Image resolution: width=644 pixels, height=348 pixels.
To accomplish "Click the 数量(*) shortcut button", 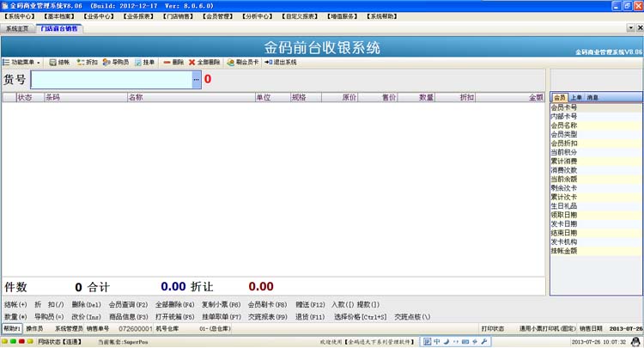I will 15,317.
